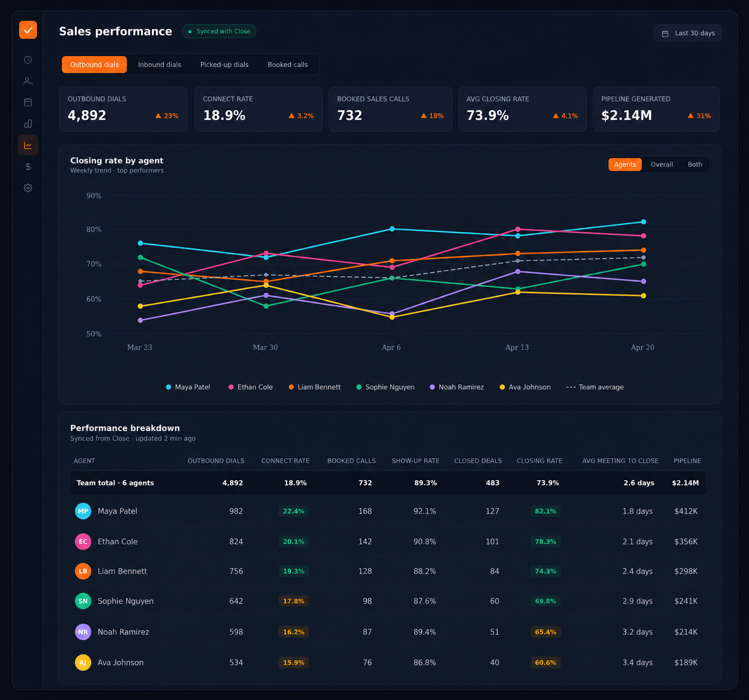
Task: Open the Booked Sales Calls 732 stat card
Action: (x=390, y=109)
